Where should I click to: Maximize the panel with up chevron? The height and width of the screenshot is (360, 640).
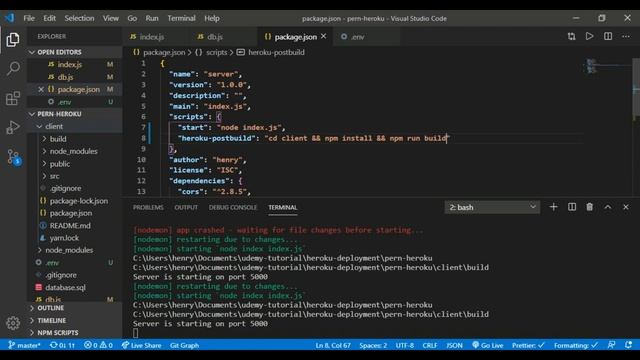tap(608, 207)
